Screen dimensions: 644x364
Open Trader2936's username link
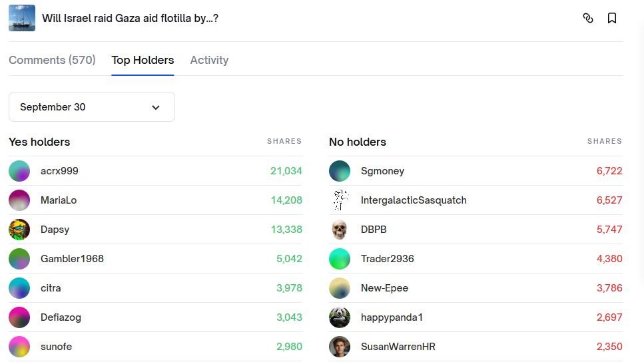pyautogui.click(x=387, y=259)
